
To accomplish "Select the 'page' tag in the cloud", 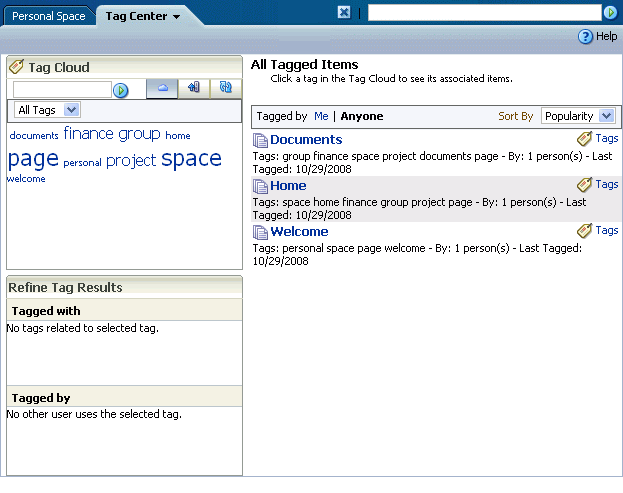I will point(33,160).
